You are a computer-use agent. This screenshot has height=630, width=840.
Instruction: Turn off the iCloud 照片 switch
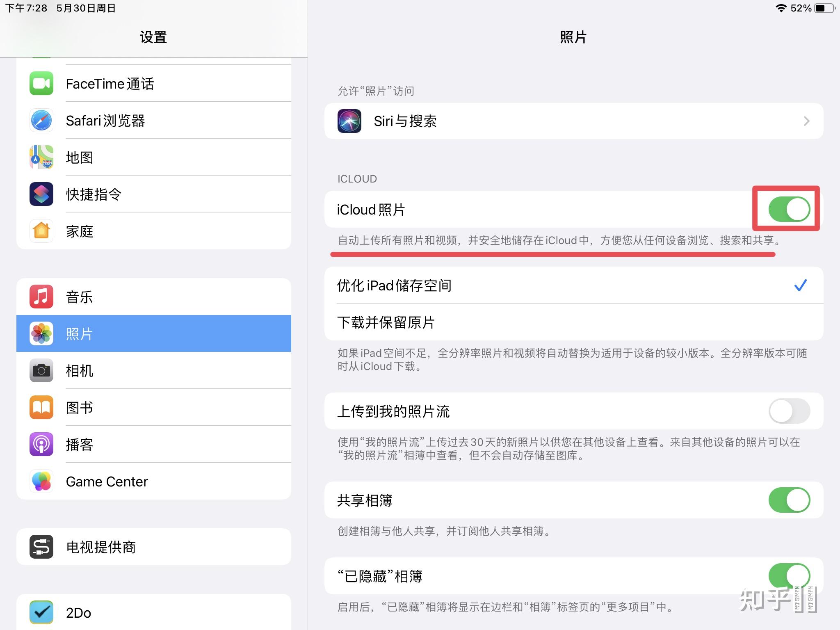pyautogui.click(x=789, y=209)
